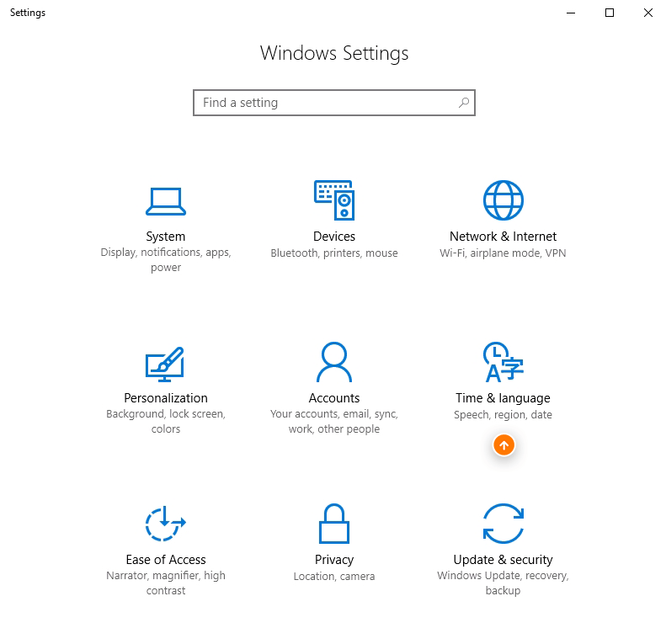Click 'Wi-Fi, airplane mode, VPN' text
Viewport: 666px width, 644px height.
503,253
